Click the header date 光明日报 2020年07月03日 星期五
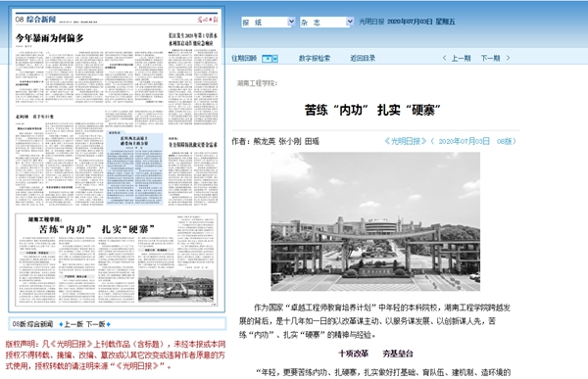The height and width of the screenshot is (379, 588). tap(407, 22)
